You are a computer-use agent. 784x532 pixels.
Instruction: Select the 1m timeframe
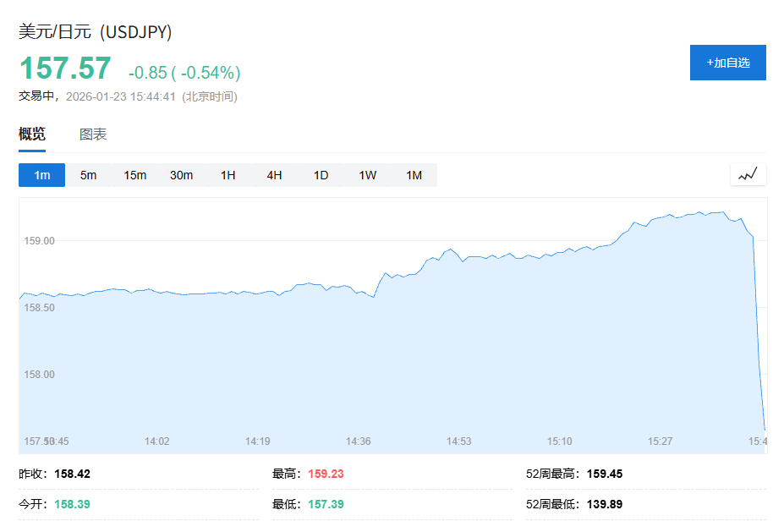[42, 175]
